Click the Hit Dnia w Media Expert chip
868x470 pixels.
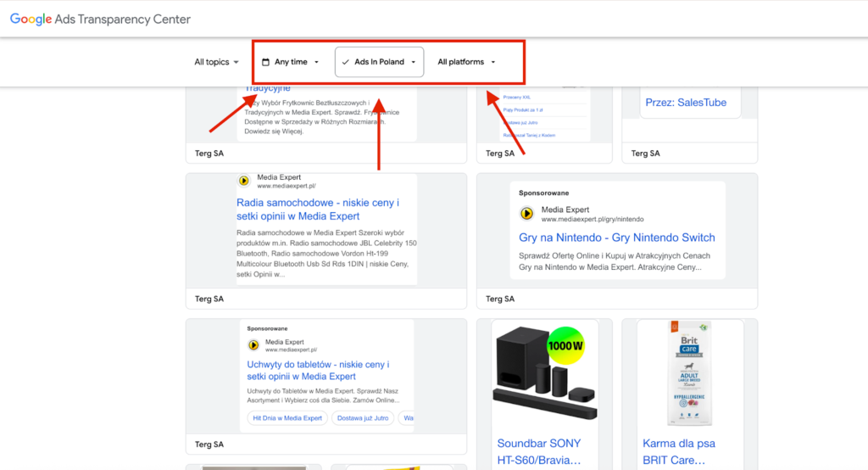click(x=287, y=418)
